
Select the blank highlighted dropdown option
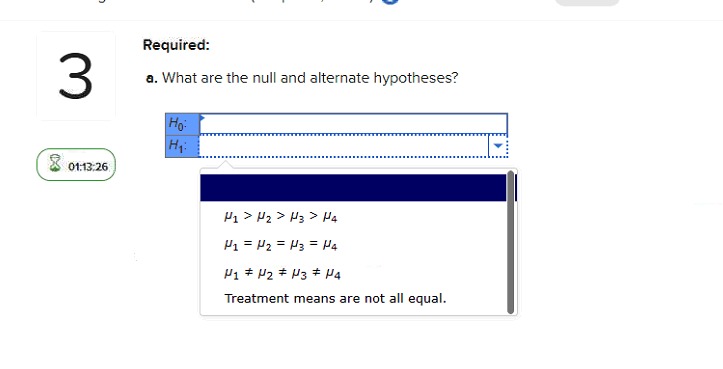(x=353, y=188)
